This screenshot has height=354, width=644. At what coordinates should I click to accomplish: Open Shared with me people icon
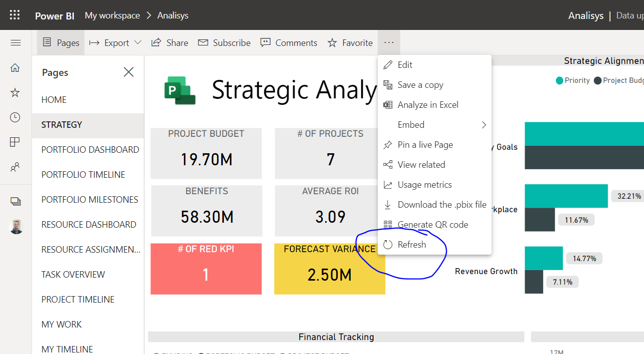point(15,167)
